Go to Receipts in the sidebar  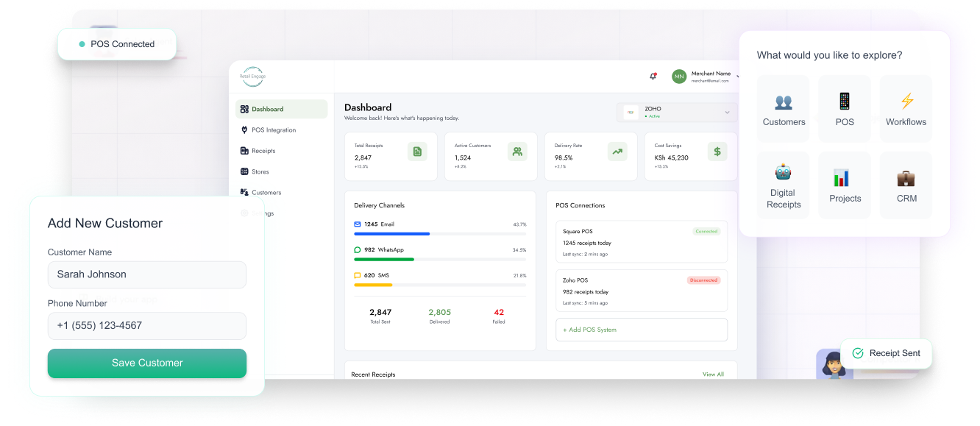pos(263,151)
